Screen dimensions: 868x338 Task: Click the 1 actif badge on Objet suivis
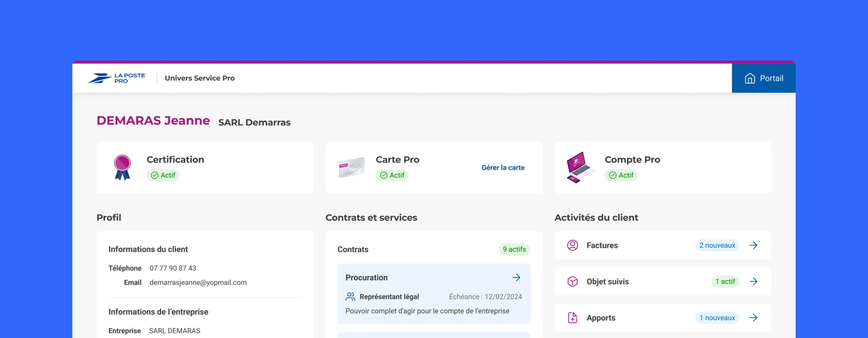click(725, 281)
